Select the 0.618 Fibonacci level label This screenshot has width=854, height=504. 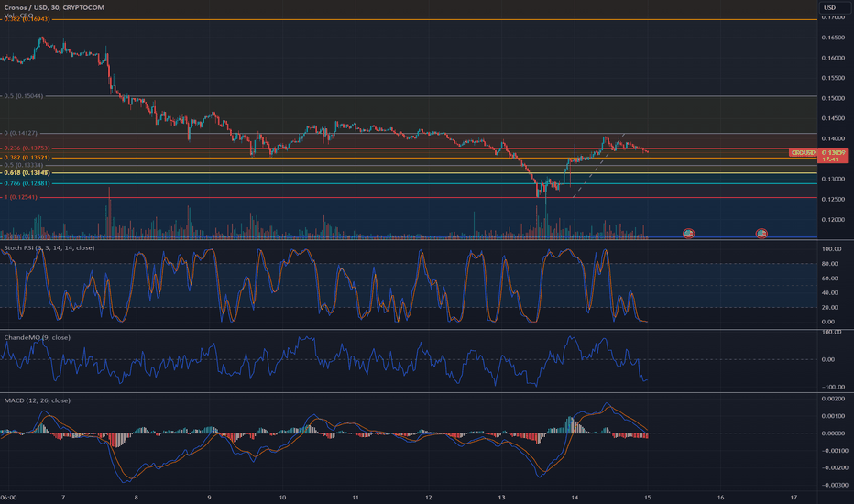27,172
